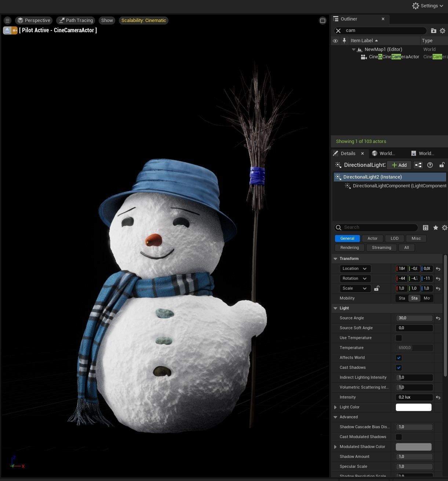
Task: Toggle the Use Temperature checkbox
Action: coord(399,338)
